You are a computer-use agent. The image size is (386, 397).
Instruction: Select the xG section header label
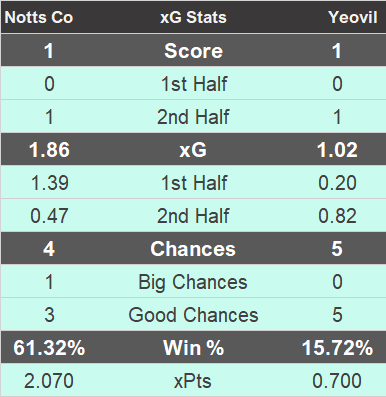tap(193, 150)
